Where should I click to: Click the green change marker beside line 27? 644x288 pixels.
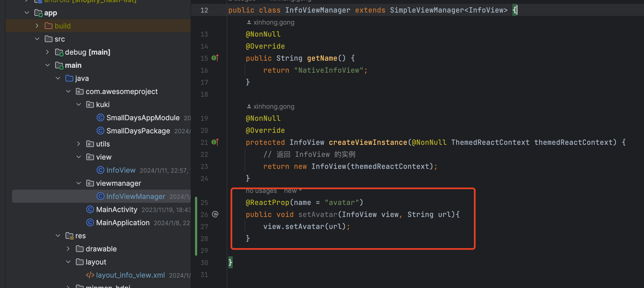[196, 226]
